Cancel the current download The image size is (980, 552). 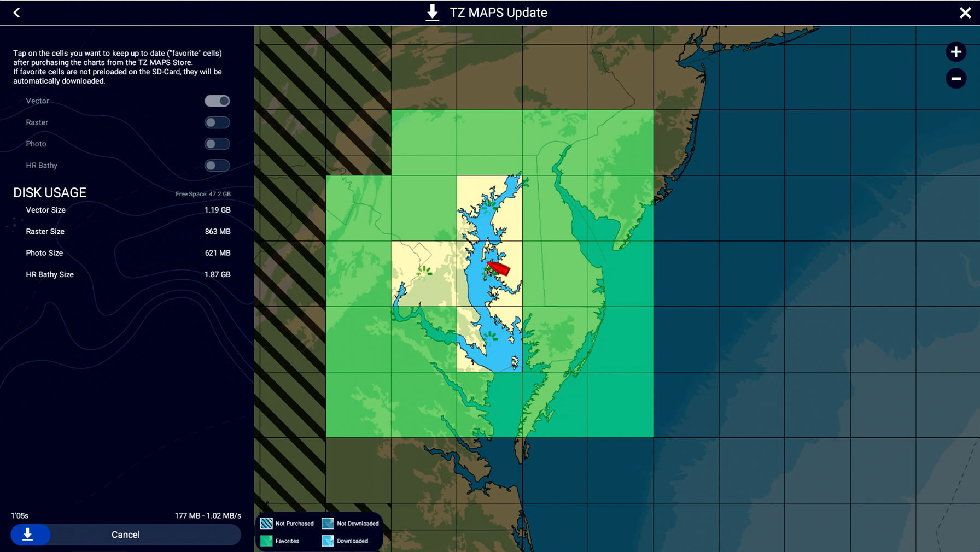tap(126, 535)
